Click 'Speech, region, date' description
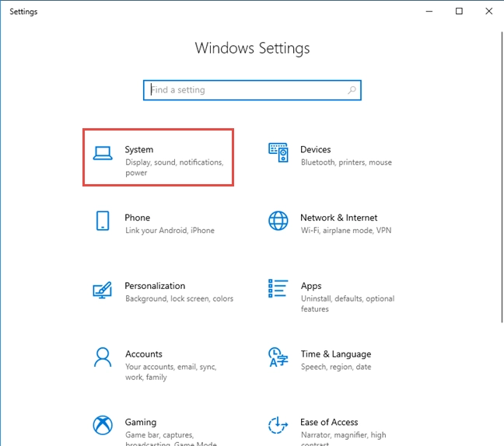 336,367
